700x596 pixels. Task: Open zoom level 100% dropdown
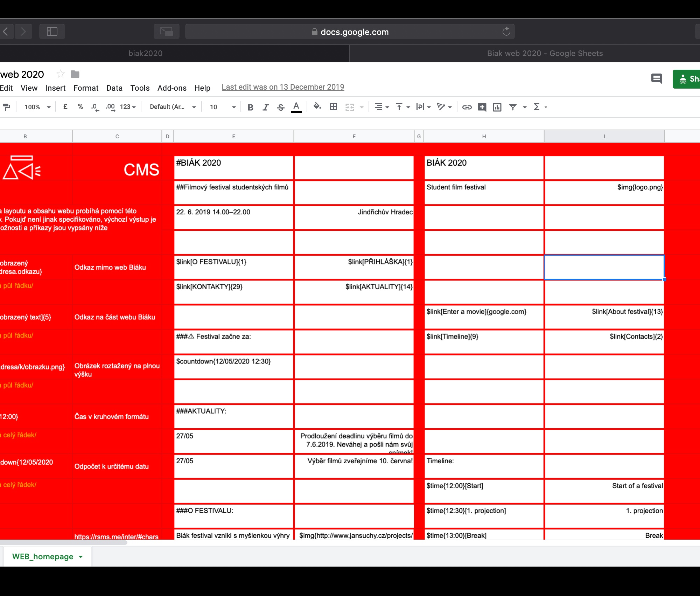(x=37, y=107)
